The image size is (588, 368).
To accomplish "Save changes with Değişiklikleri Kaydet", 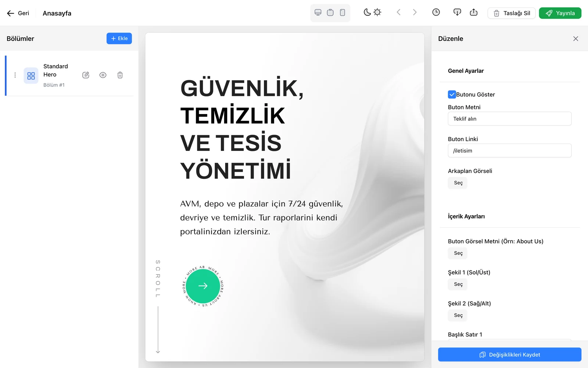I will tap(510, 355).
